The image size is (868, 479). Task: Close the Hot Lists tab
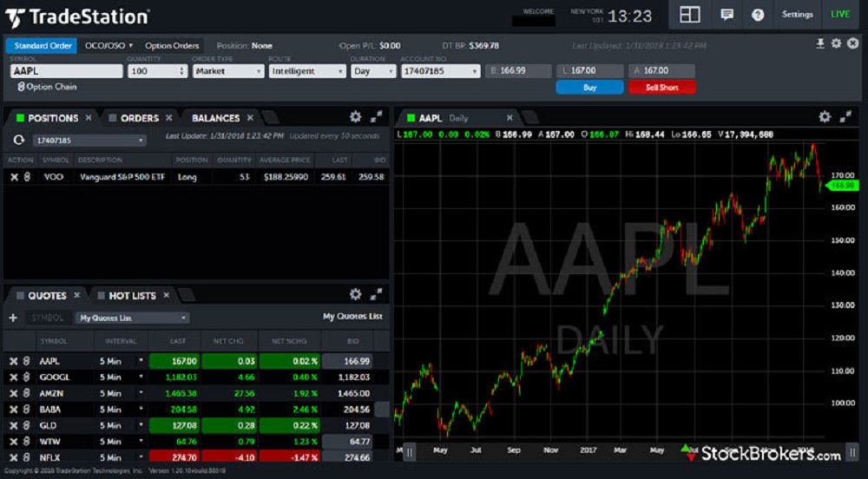[166, 295]
